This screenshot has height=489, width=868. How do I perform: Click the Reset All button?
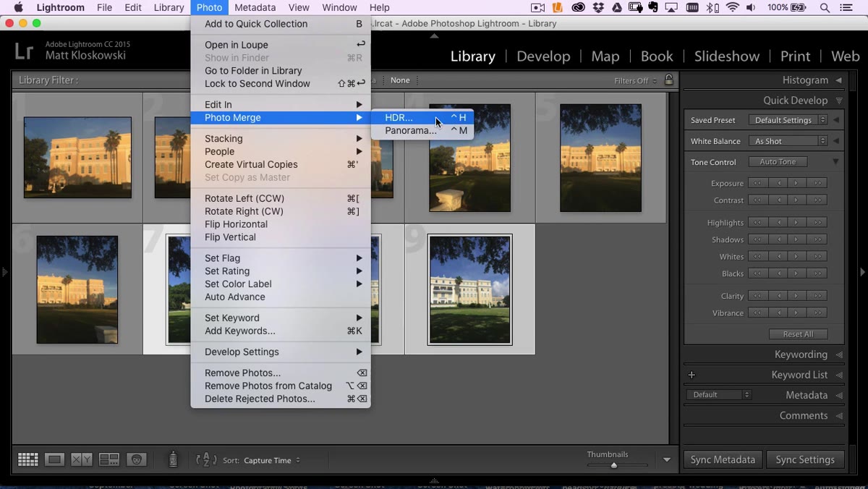click(798, 334)
